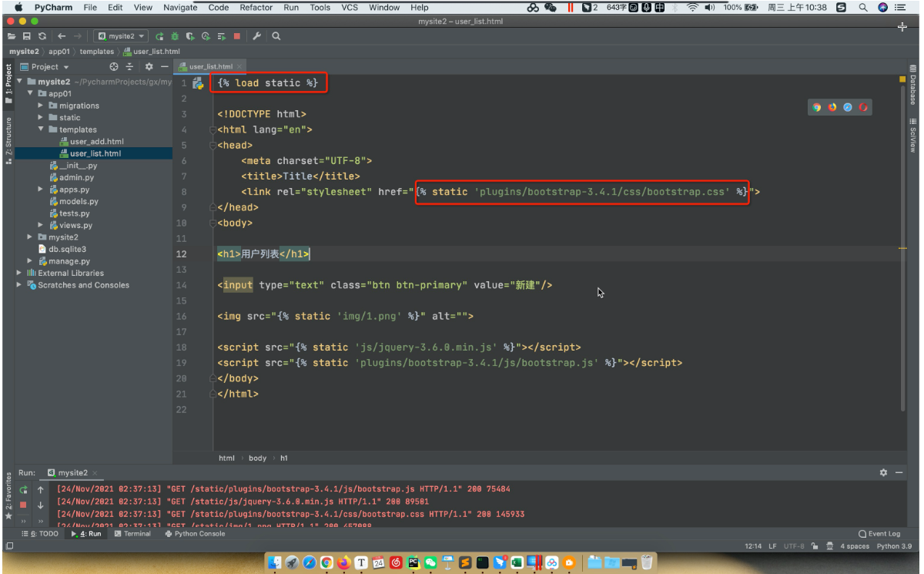This screenshot has width=924, height=574.
Task: Click Run with Coverage icon
Action: (190, 36)
